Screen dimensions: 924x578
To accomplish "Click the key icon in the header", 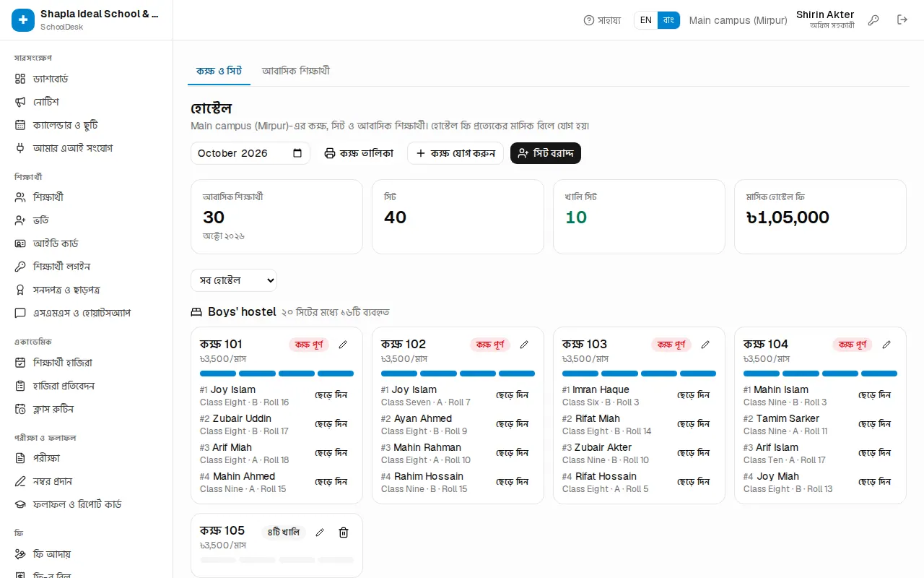I will [x=873, y=20].
